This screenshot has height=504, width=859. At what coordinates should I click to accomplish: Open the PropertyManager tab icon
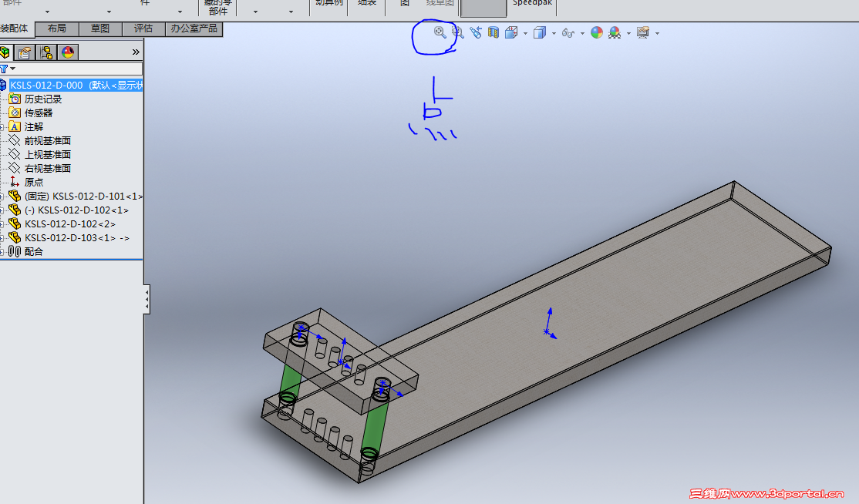coord(25,52)
